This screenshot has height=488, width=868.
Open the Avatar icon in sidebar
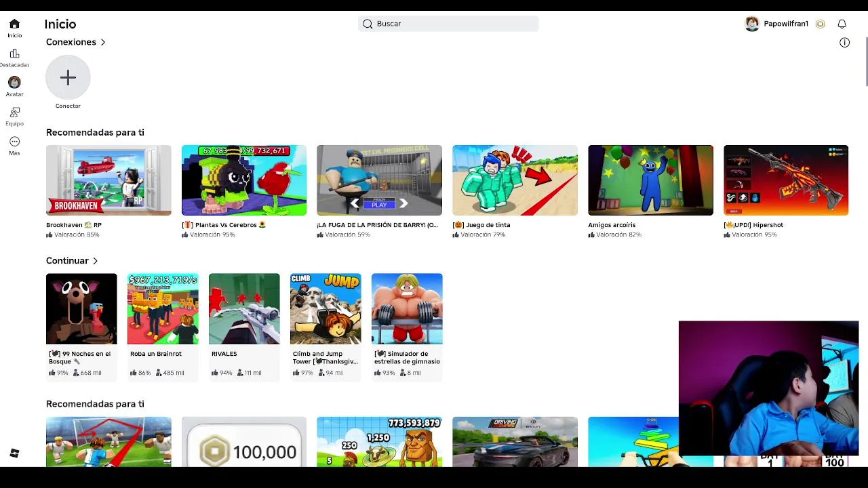(x=14, y=83)
